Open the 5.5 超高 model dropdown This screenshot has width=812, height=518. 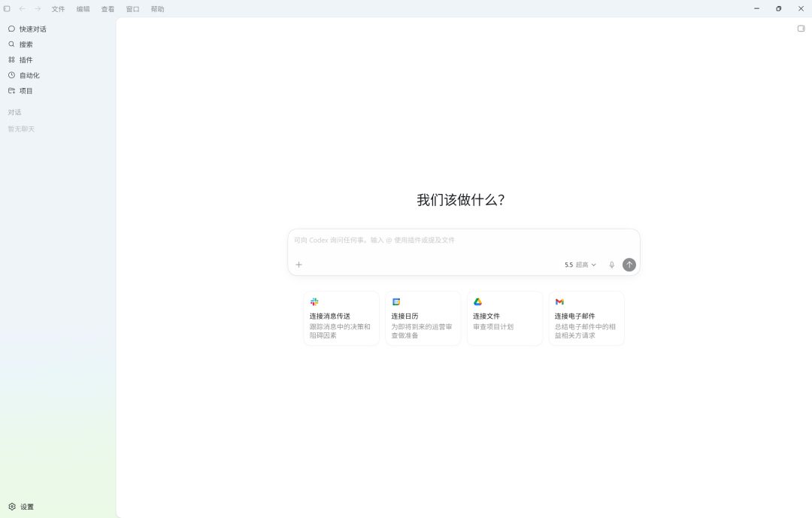(580, 265)
